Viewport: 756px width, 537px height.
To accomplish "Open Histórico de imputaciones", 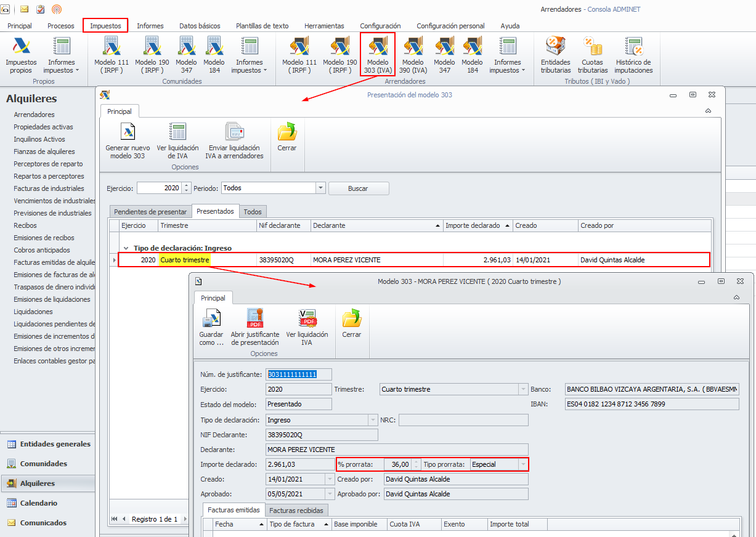I will pos(633,55).
